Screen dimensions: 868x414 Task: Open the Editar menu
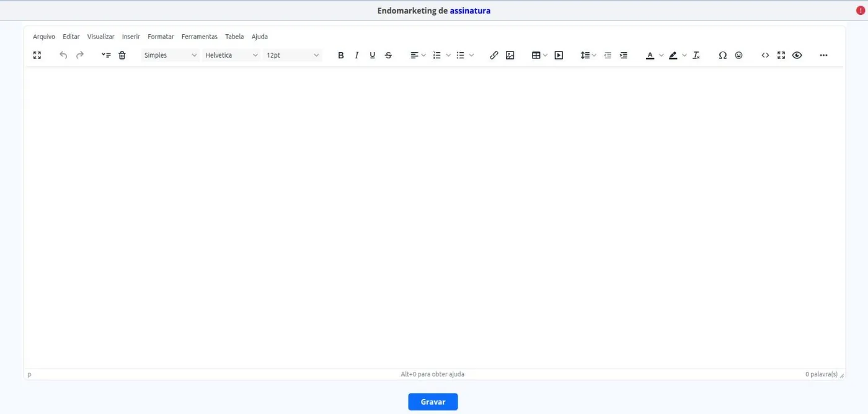click(x=71, y=37)
